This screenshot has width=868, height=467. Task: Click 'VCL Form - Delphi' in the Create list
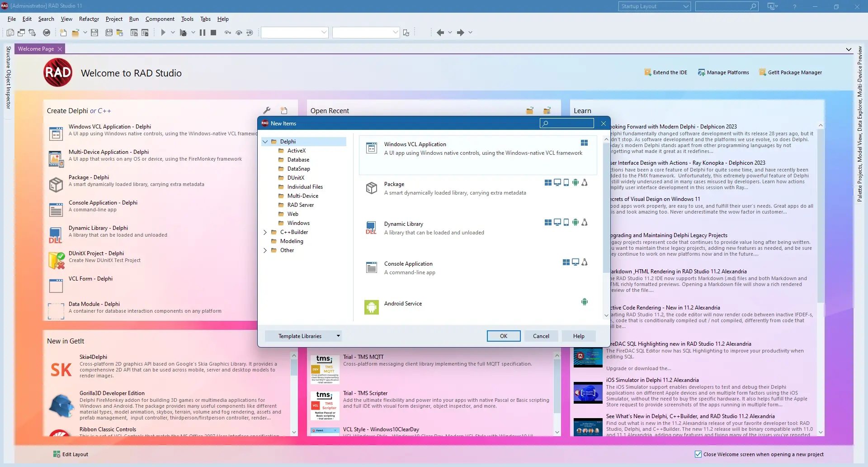point(90,279)
